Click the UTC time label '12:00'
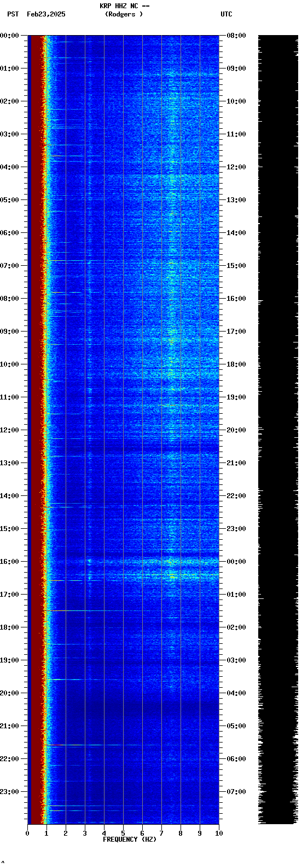302x868 pixels. pos(236,167)
